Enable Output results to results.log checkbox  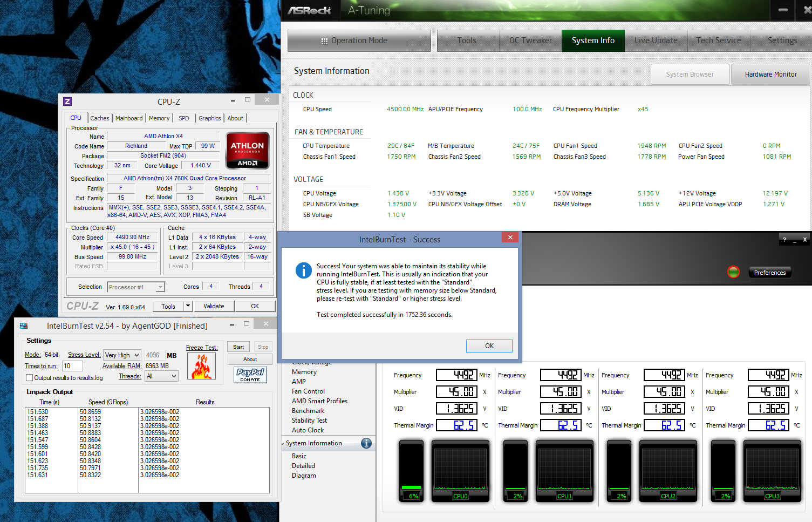pyautogui.click(x=30, y=378)
